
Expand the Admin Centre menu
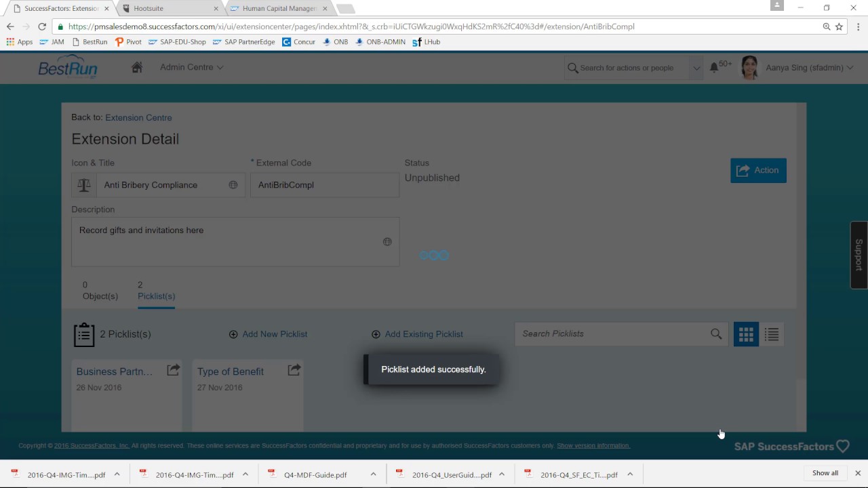pos(191,67)
